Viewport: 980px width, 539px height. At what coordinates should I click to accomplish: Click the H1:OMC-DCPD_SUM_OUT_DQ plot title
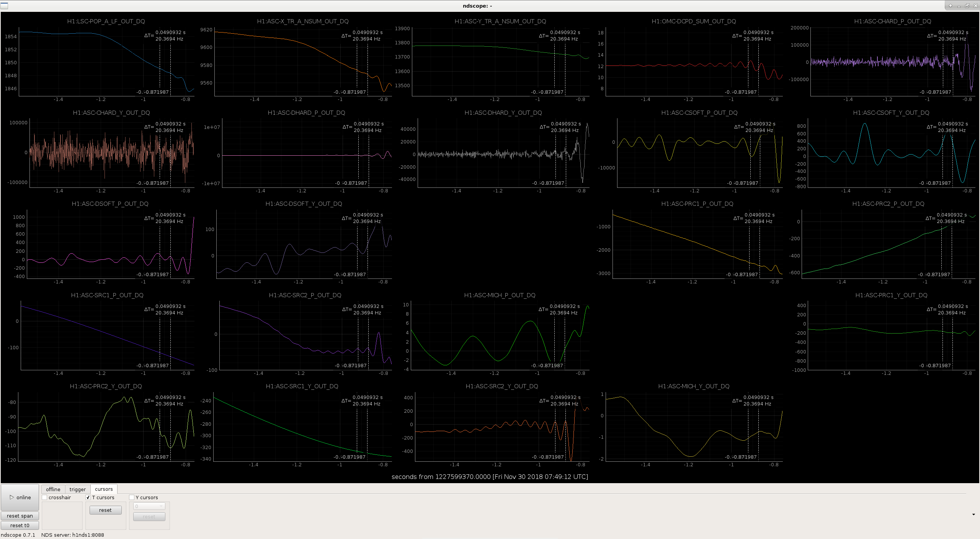click(x=694, y=21)
